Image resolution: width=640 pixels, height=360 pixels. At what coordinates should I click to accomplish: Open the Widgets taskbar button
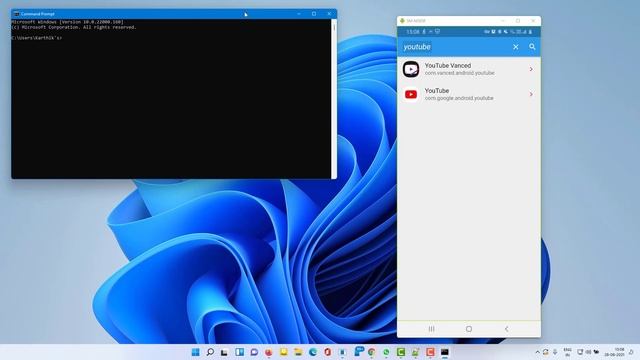(x=239, y=352)
